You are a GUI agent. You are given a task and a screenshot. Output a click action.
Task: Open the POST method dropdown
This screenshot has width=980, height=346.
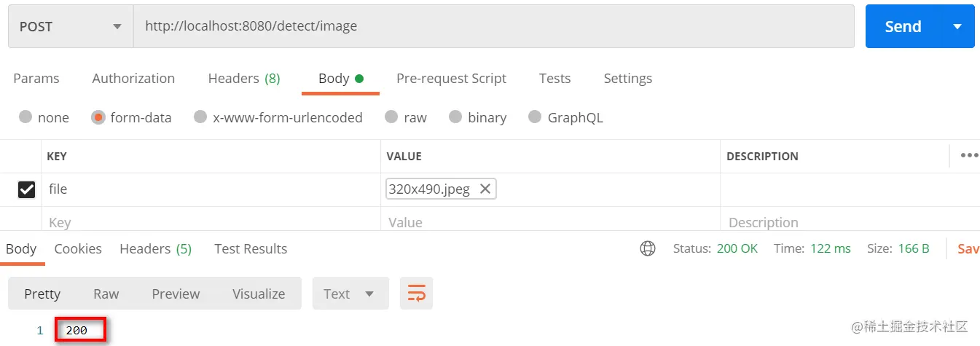pos(71,27)
